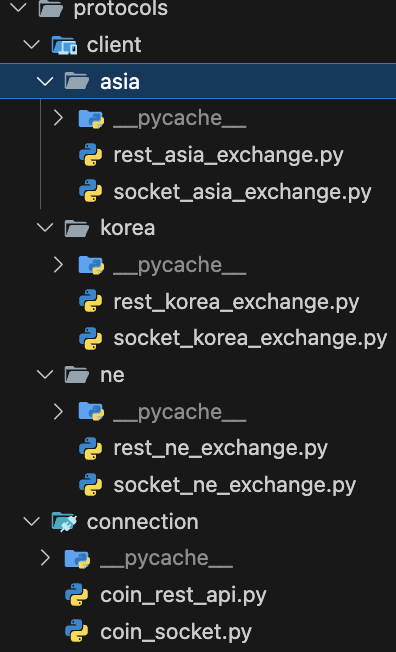Click Python icon beside socket_korea_exchange.py
Image resolution: width=396 pixels, height=652 pixels.
(x=91, y=338)
